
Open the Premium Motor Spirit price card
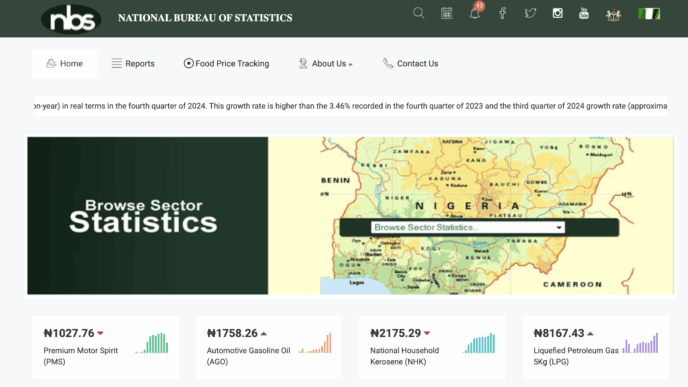[x=105, y=347]
